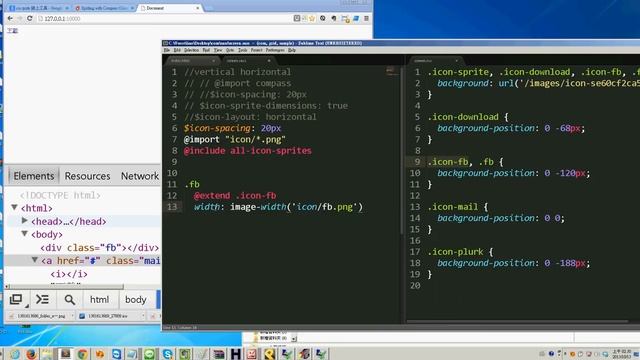Open the Selection menu in Sublime Text
The image size is (640, 360).
pyautogui.click(x=191, y=50)
